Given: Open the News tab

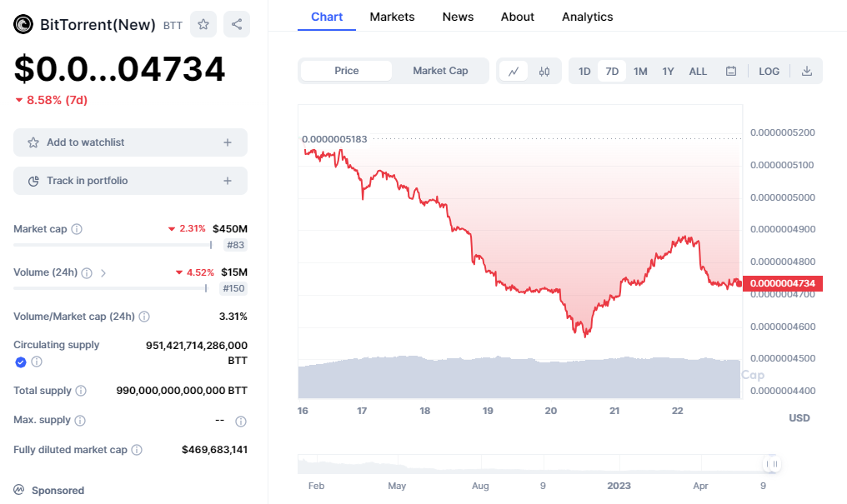Looking at the screenshot, I should tap(458, 17).
